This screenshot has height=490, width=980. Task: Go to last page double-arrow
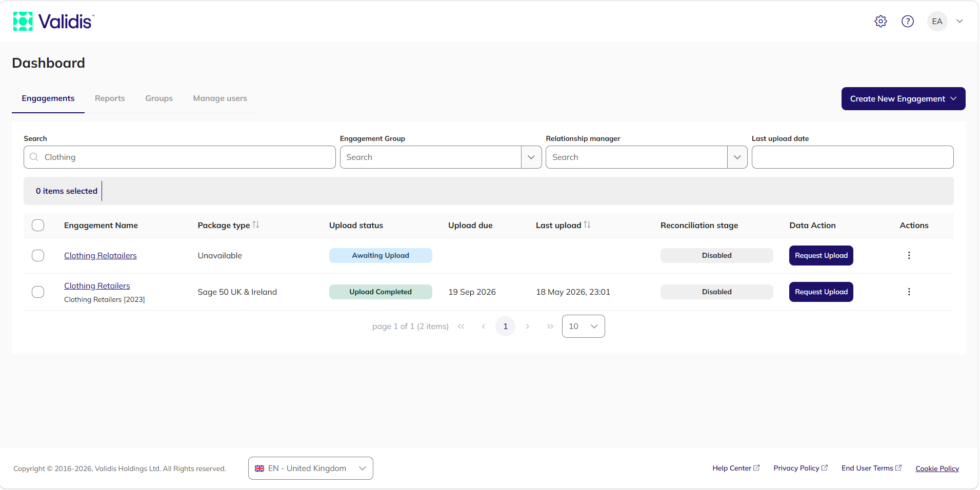tap(550, 326)
